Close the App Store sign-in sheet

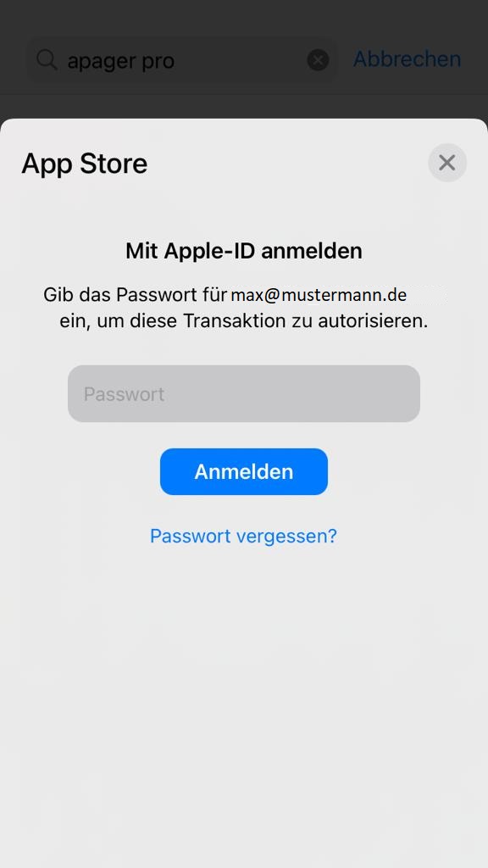[x=447, y=163]
